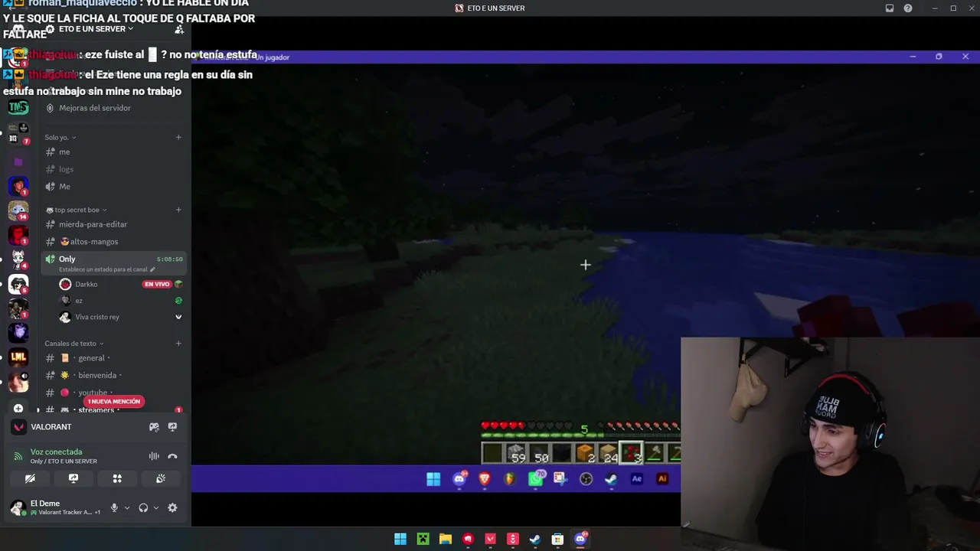The image size is (980, 551).
Task: Add channel to 'top secret boe' category
Action: tap(178, 210)
